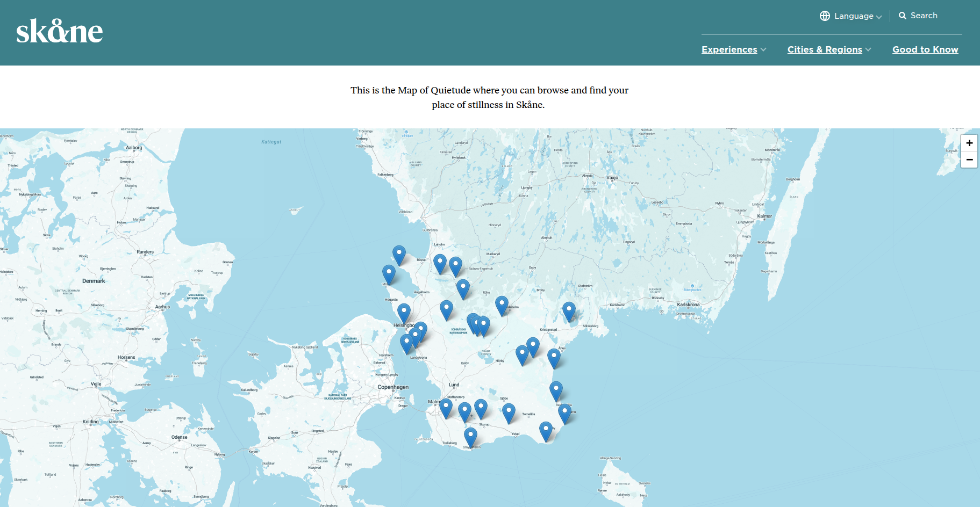Viewport: 980px width, 507px height.
Task: Expand the Cities & Regions dropdown
Action: pyautogui.click(x=869, y=50)
